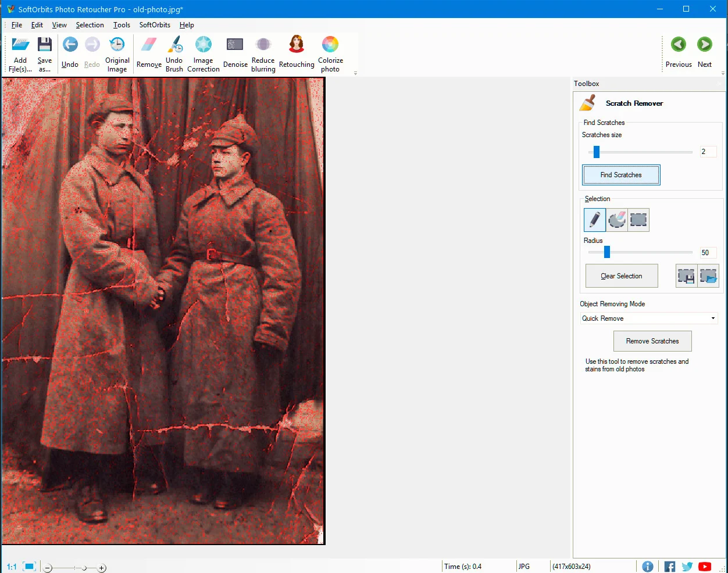Select the Remove tool in the toolbar

(149, 51)
